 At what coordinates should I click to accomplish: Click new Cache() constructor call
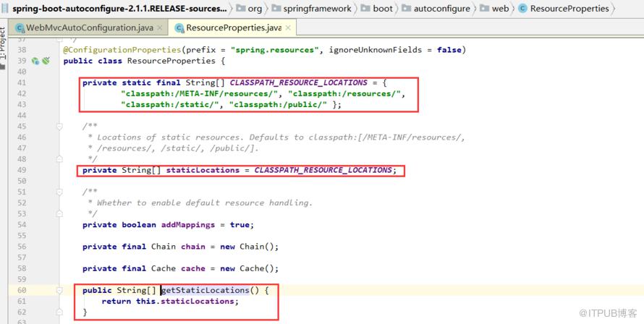tap(249, 268)
